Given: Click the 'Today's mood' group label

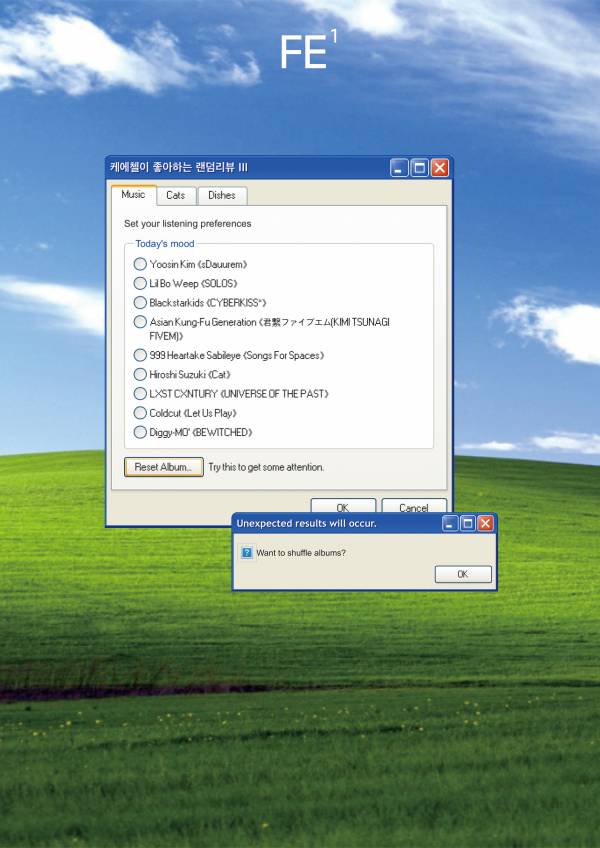Looking at the screenshot, I should point(164,244).
